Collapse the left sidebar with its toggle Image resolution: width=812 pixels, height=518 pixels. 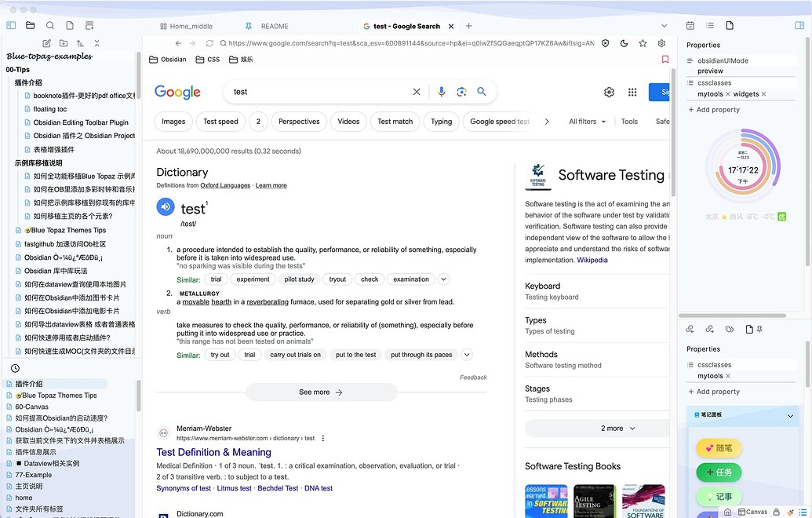click(11, 25)
